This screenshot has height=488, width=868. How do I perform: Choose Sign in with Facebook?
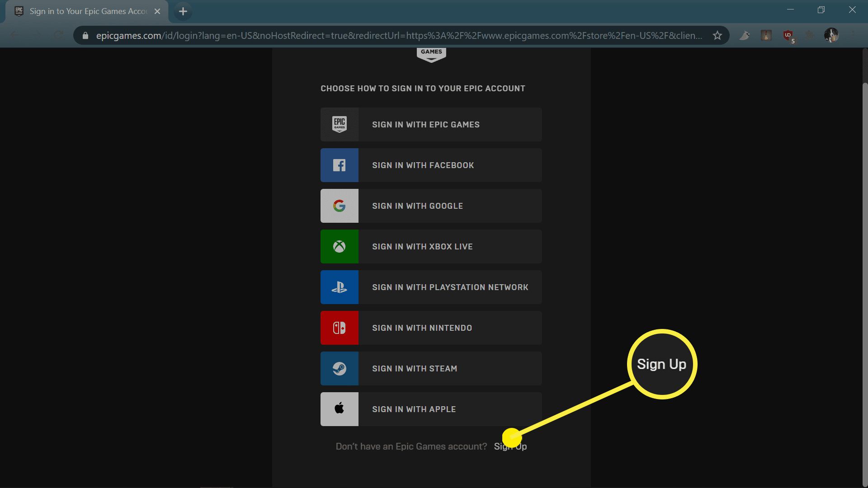(x=431, y=165)
